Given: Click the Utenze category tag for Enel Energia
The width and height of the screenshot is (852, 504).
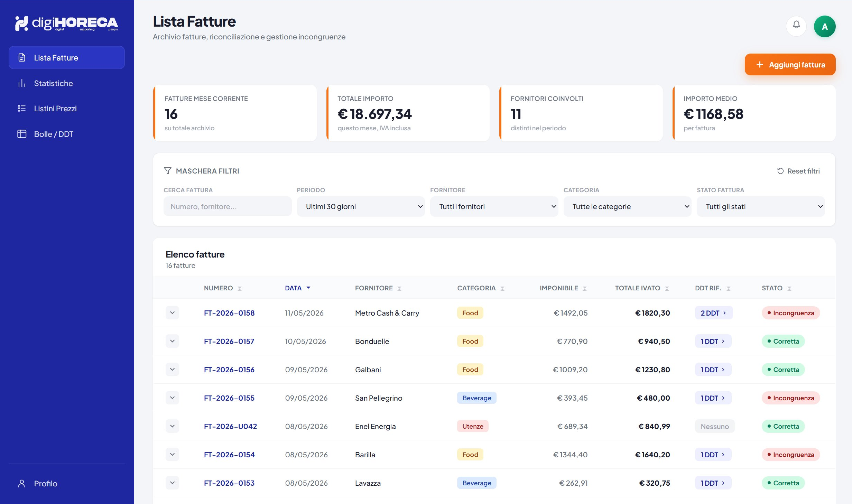Looking at the screenshot, I should (x=473, y=426).
